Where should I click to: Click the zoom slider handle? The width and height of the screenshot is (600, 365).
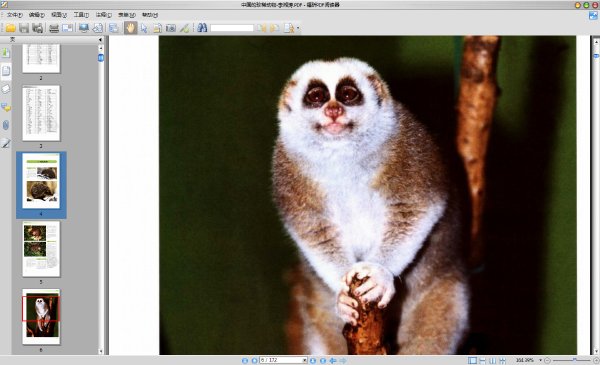pos(574,360)
